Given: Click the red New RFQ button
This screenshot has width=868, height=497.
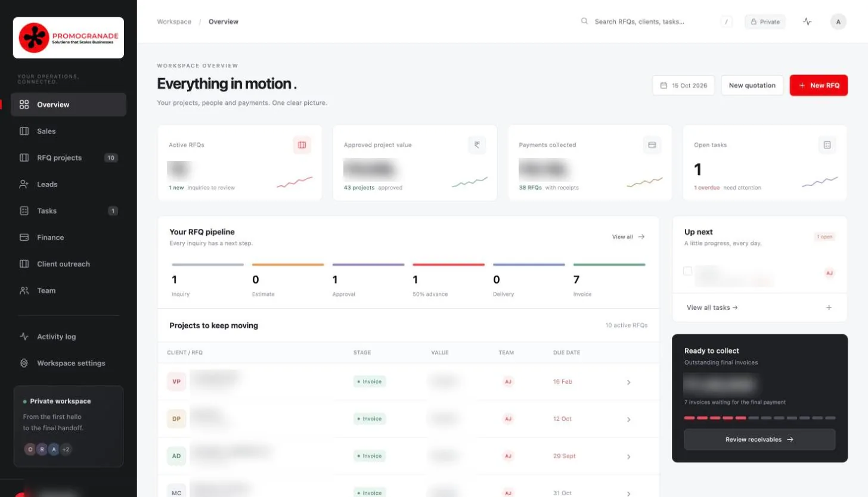Looking at the screenshot, I should point(819,85).
